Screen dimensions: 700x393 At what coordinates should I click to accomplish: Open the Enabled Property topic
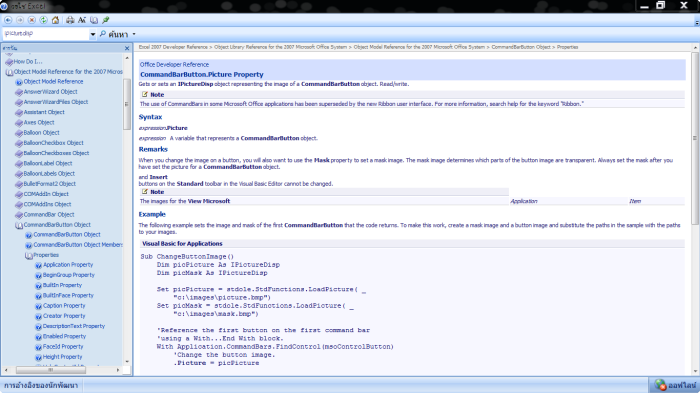(x=64, y=337)
